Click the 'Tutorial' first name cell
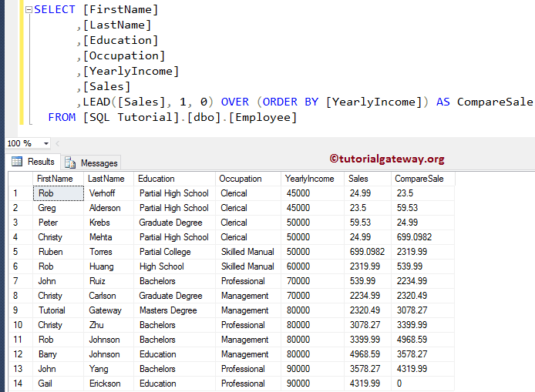The height and width of the screenshot is (392, 535). pyautogui.click(x=59, y=310)
